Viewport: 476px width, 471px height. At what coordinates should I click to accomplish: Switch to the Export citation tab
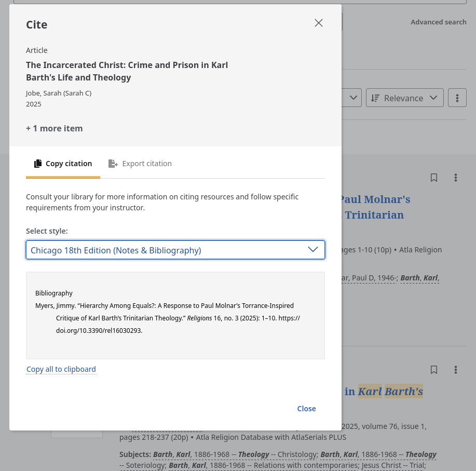pyautogui.click(x=140, y=163)
